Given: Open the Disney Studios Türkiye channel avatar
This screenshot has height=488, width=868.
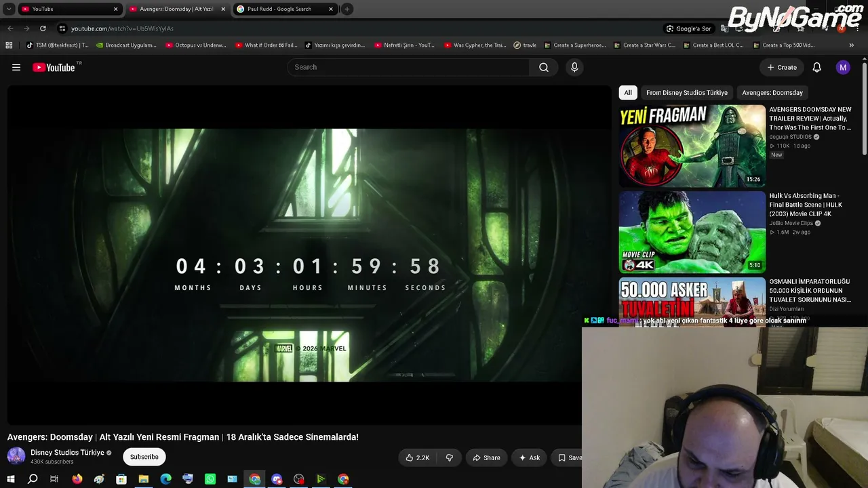Looking at the screenshot, I should [x=16, y=456].
